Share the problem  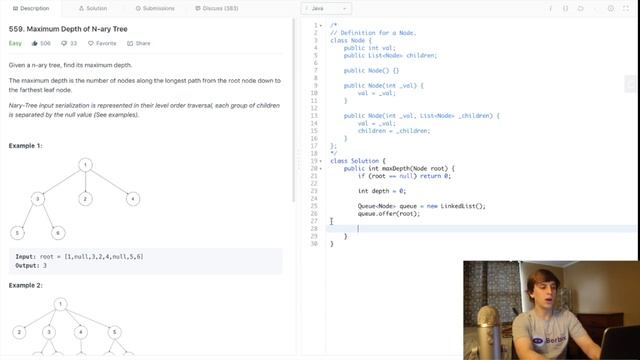[x=139, y=43]
